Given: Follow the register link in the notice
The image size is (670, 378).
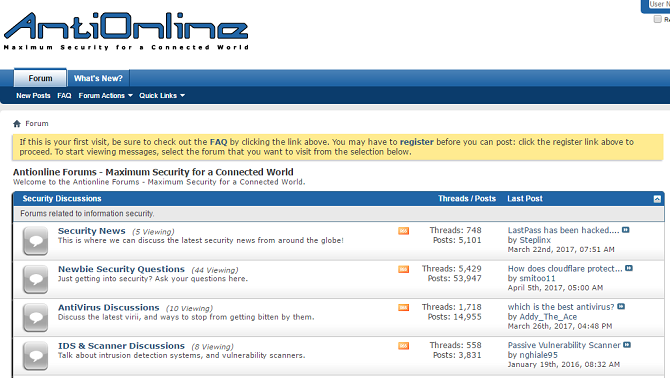Looking at the screenshot, I should coord(417,142).
